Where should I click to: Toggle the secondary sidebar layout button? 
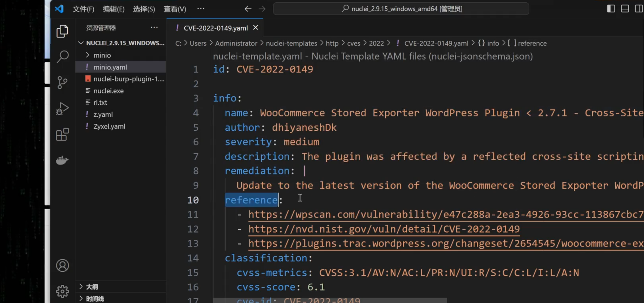click(x=639, y=9)
